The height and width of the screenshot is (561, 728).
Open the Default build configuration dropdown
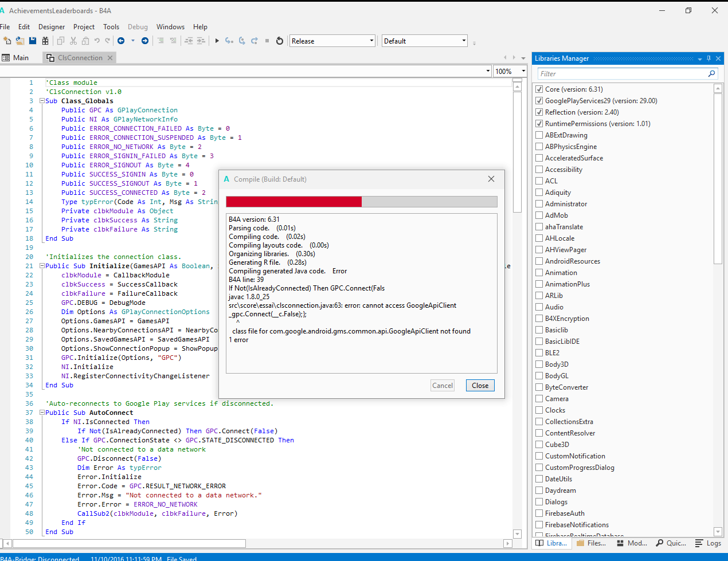pos(464,41)
